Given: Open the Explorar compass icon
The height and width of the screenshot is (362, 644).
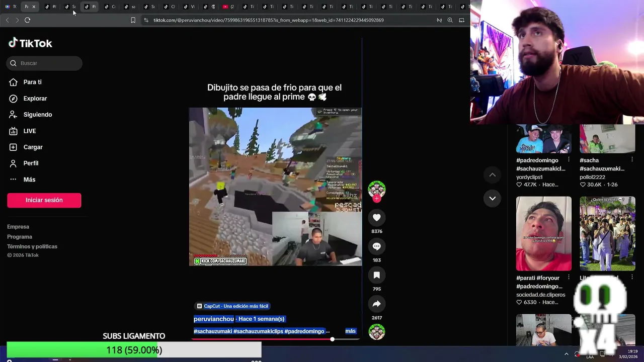Looking at the screenshot, I should click(x=13, y=99).
